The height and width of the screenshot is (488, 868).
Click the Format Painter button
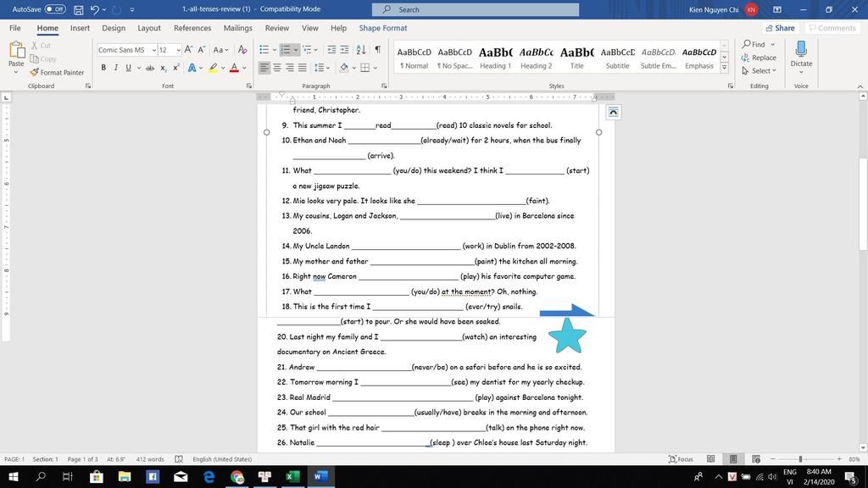[57, 73]
